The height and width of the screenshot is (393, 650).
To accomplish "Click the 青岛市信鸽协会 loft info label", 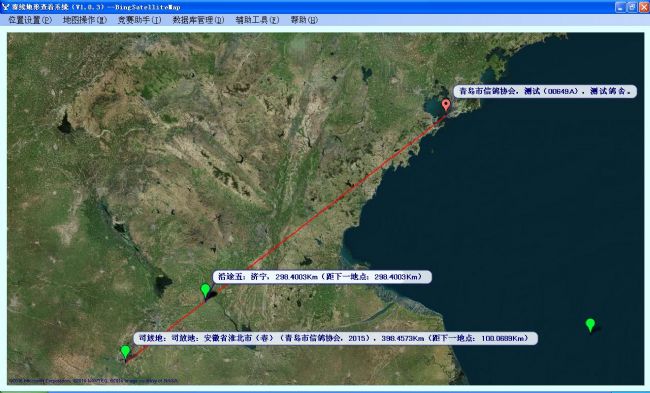I will [x=545, y=91].
